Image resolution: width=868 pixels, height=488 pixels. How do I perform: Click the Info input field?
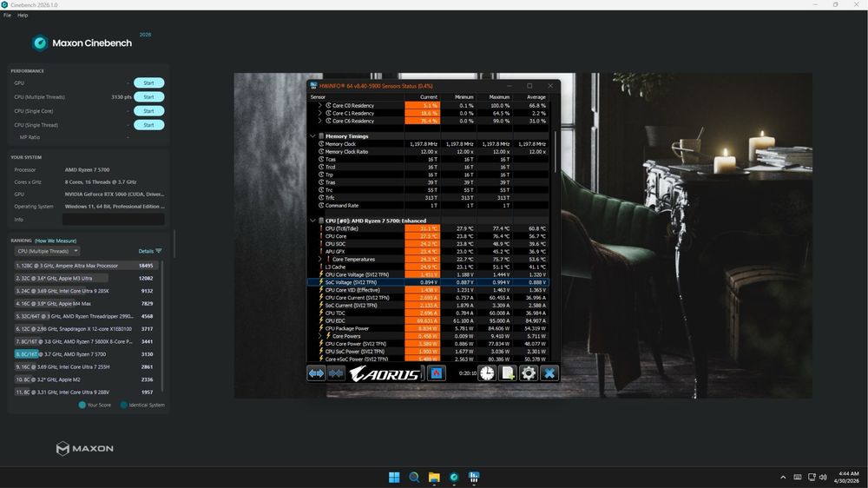[114, 220]
